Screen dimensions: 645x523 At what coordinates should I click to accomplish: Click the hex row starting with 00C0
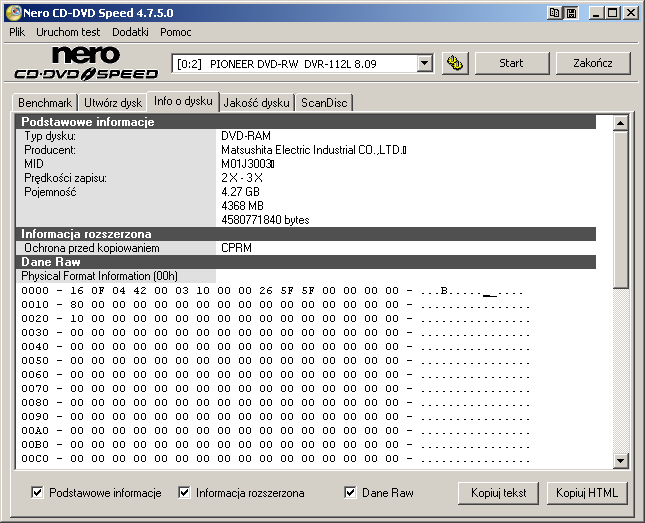point(276,459)
